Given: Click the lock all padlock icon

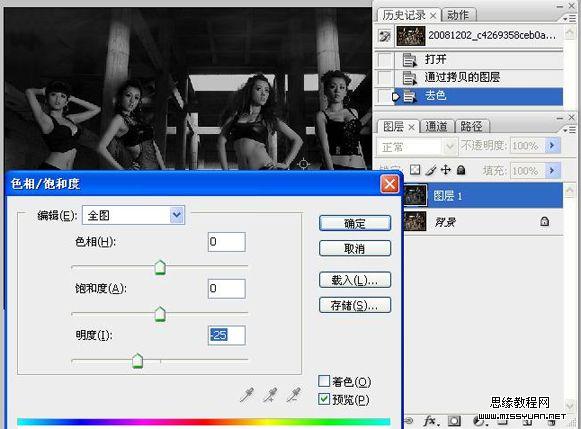Looking at the screenshot, I should pyautogui.click(x=461, y=170).
